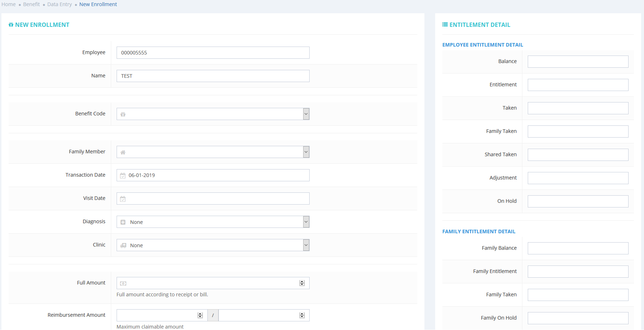The image size is (644, 330).
Task: Navigate to Benefit breadcrumb link
Action: tap(32, 4)
